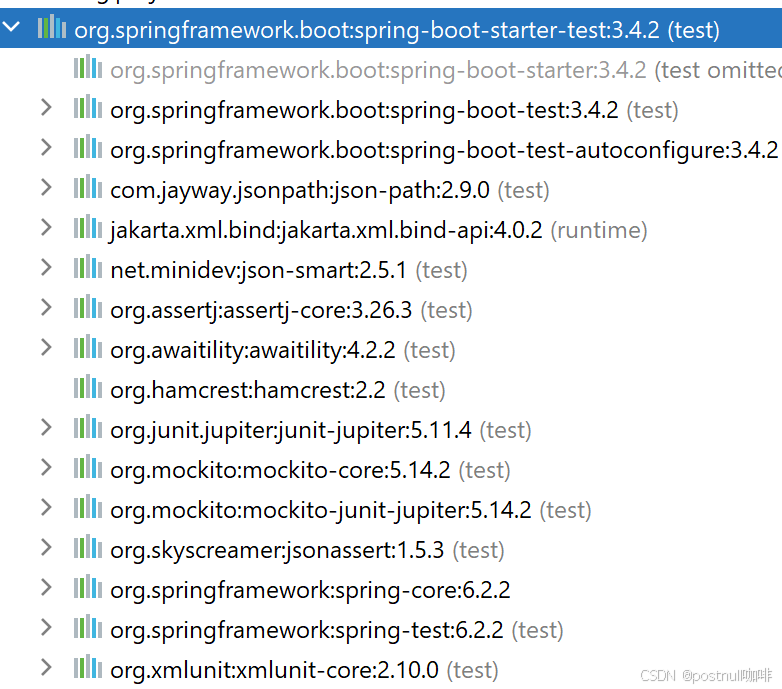The height and width of the screenshot is (689, 782).
Task: Click library icon beside hamcrest:2.2
Action: [x=88, y=387]
